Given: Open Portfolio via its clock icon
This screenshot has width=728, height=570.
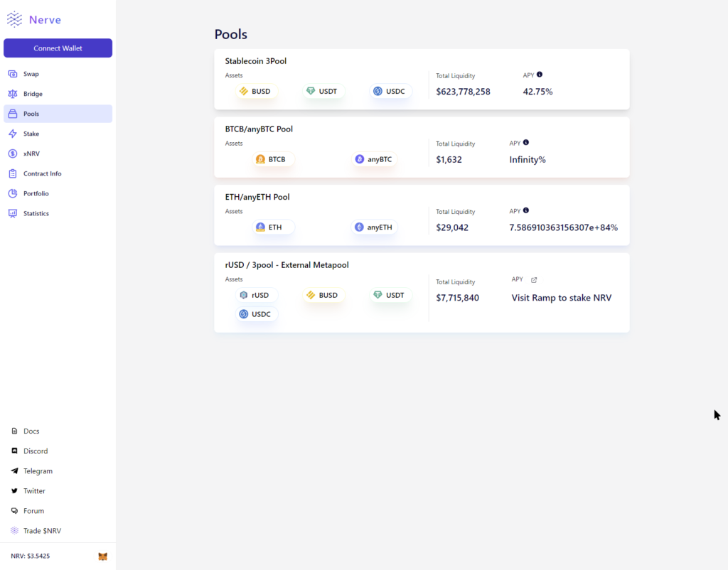Looking at the screenshot, I should [14, 193].
